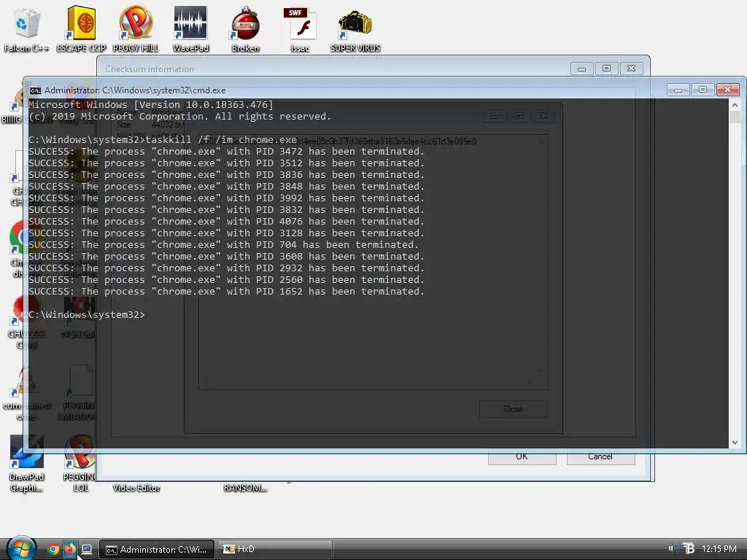Click the PEGGING LMFAOGR file icon

(79, 393)
